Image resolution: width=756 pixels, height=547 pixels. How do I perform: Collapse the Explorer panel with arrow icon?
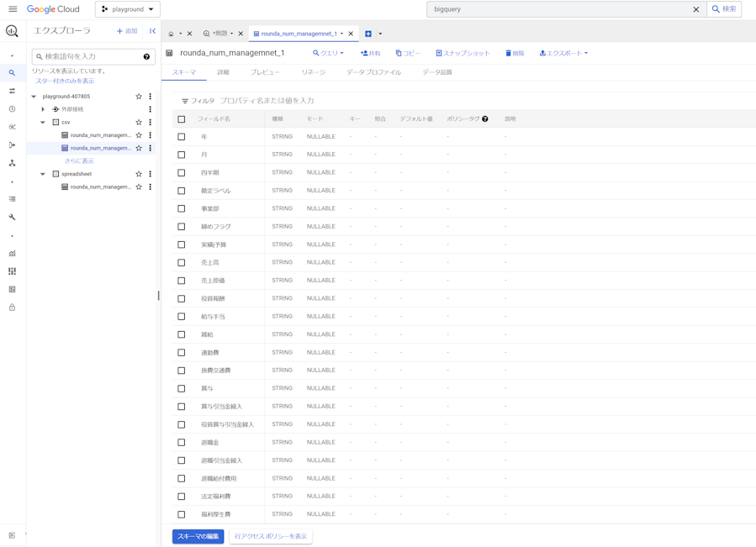(x=152, y=31)
